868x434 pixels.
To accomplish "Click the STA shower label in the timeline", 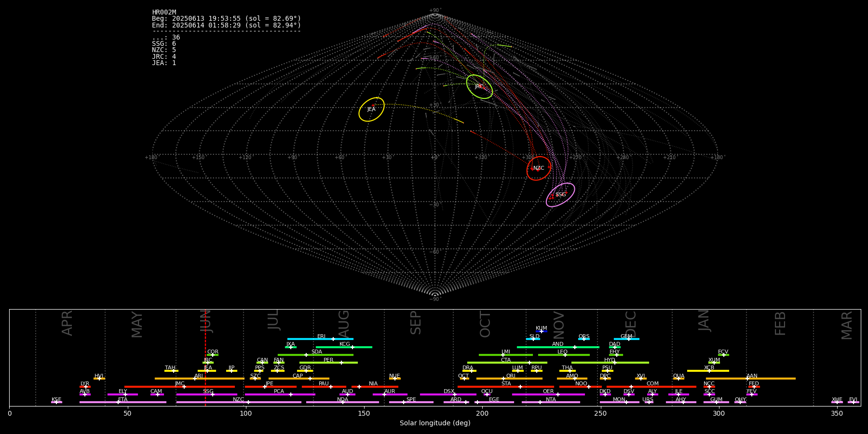I will [506, 384].
